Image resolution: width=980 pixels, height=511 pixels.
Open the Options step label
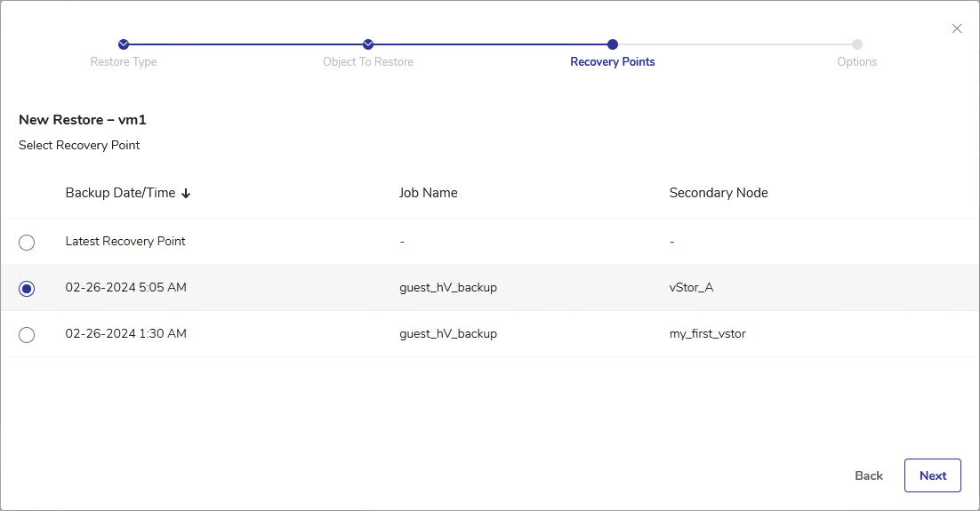[x=857, y=62]
